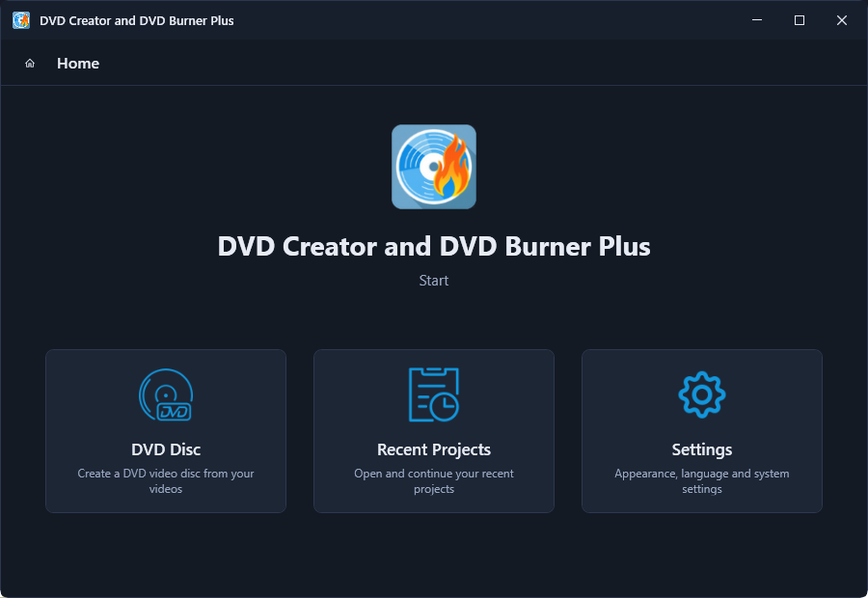Click the window title text in the title bar
Screen dimensions: 868x598
point(137,20)
